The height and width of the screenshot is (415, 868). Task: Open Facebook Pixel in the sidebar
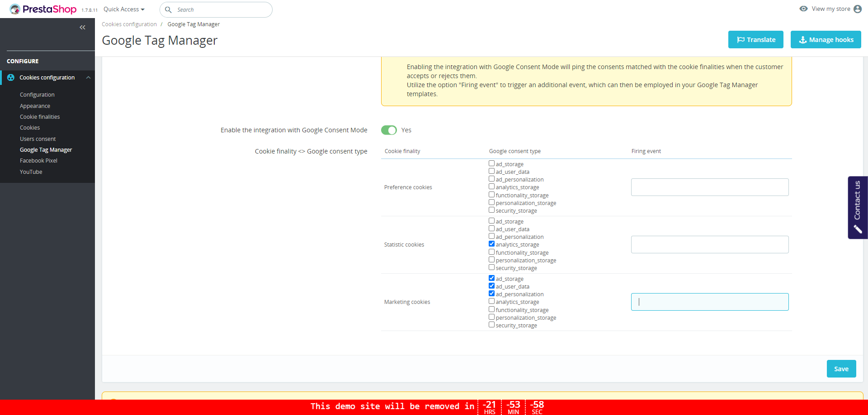click(x=38, y=161)
